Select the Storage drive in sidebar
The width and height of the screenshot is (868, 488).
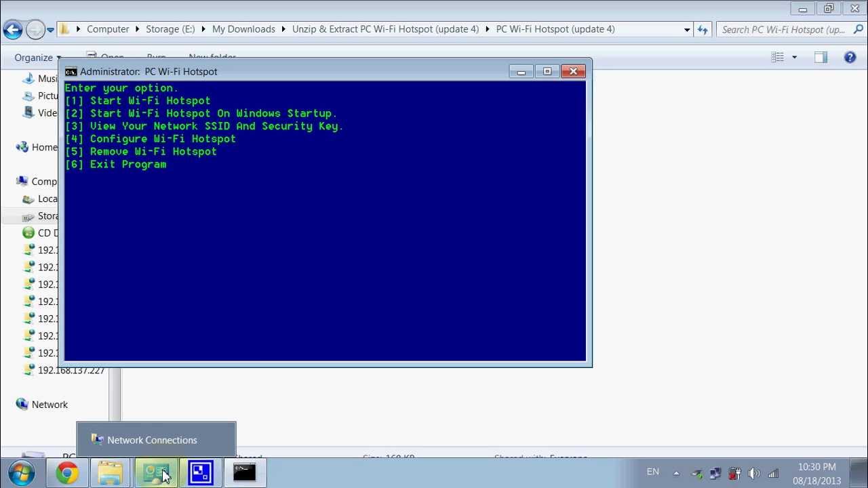click(x=40, y=216)
